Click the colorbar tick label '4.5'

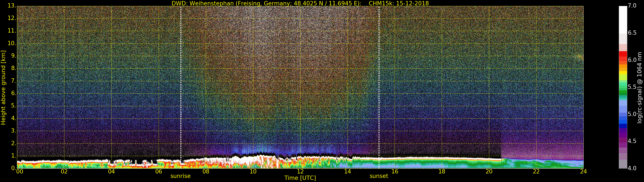[632, 141]
